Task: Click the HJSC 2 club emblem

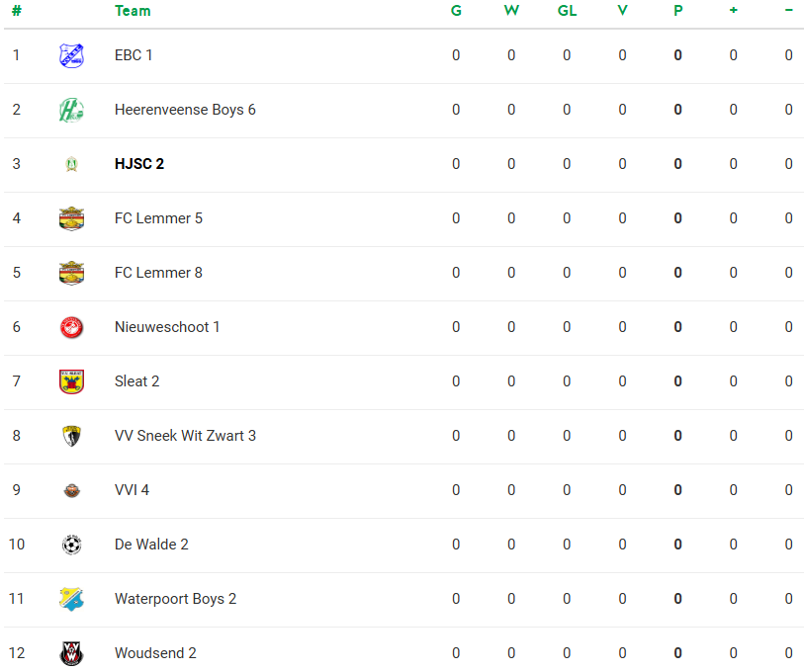Action: (x=71, y=164)
